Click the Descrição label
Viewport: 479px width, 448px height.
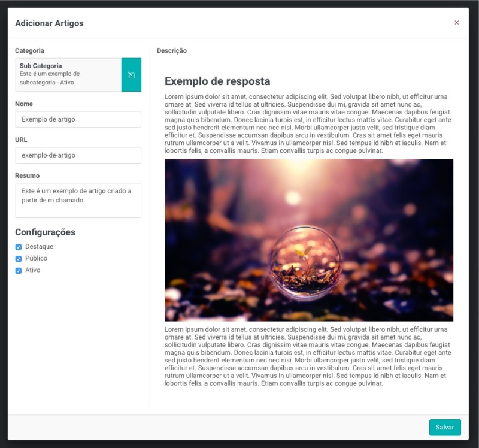[x=171, y=51]
